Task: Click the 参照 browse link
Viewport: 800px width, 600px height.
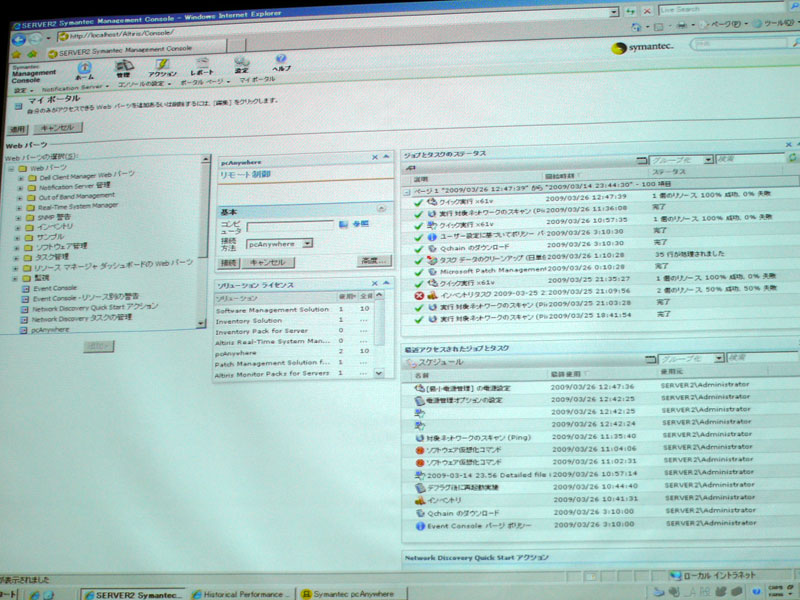Action: tap(361, 224)
